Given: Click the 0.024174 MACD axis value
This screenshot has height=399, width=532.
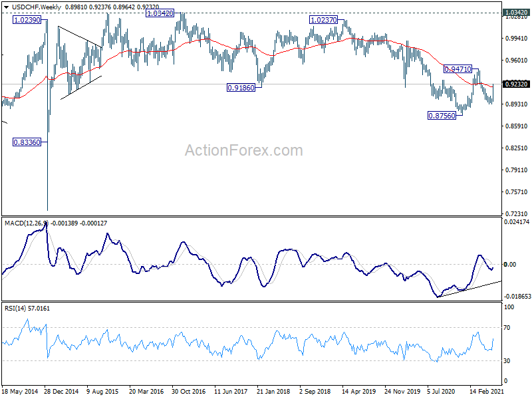Looking at the screenshot, I should [x=517, y=222].
